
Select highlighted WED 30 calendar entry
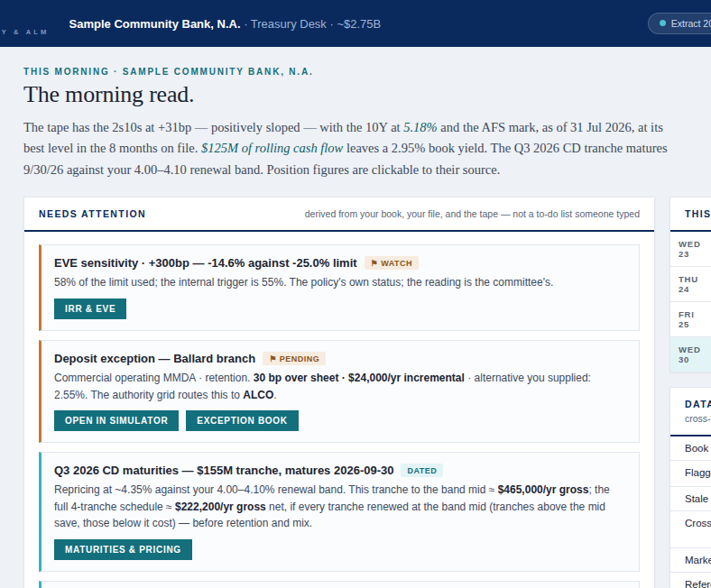click(690, 354)
